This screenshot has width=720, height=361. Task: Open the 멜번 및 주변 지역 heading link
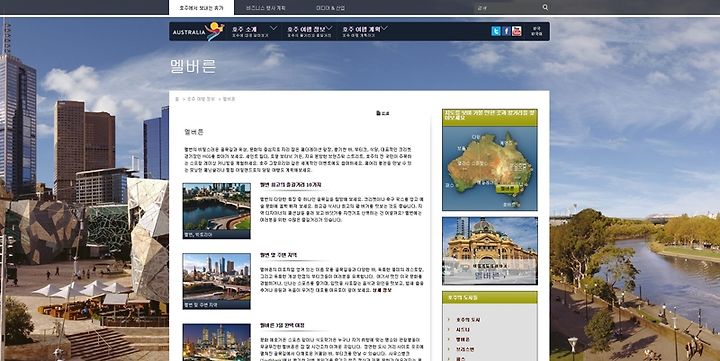278,255
